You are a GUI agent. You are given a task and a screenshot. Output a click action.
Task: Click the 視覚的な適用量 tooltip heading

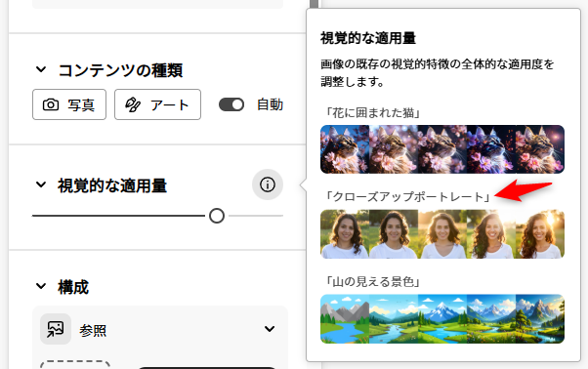click(x=368, y=38)
